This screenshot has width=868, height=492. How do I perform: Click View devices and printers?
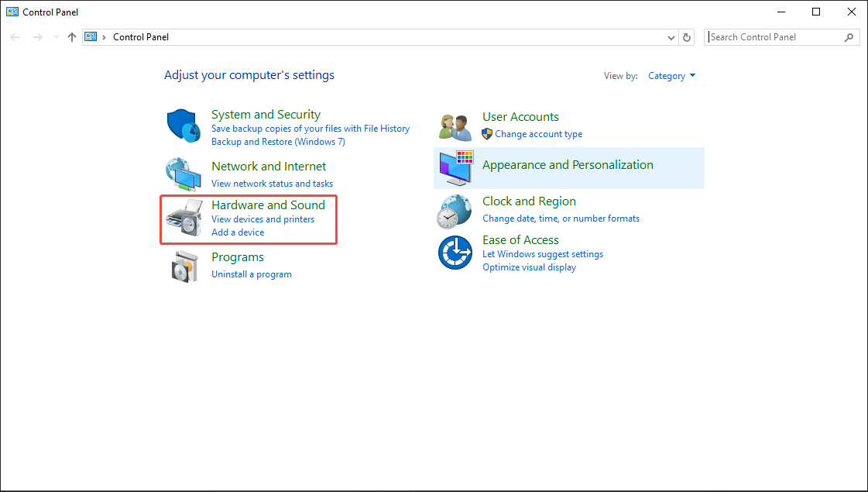coord(262,218)
